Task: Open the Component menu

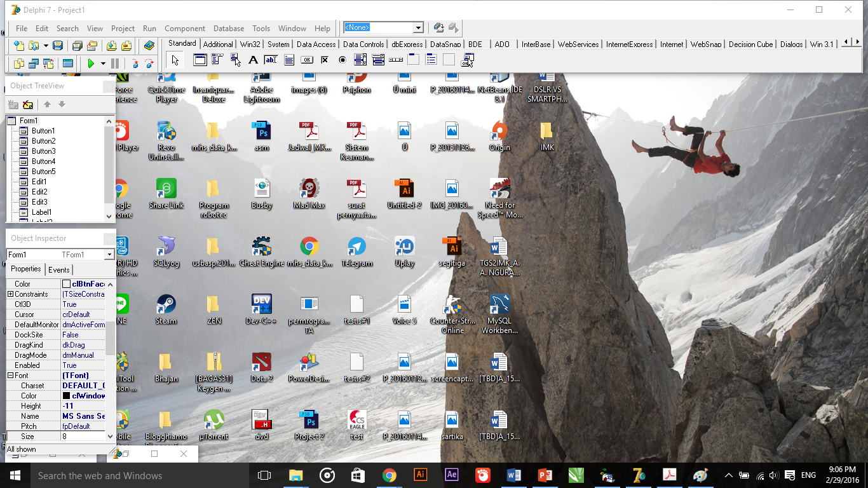Action: coord(185,29)
